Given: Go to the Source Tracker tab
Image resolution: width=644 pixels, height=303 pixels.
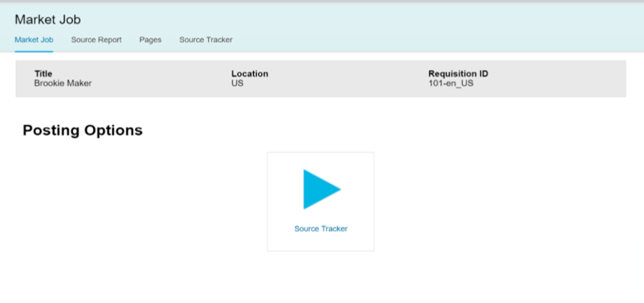Looking at the screenshot, I should pyautogui.click(x=206, y=40).
